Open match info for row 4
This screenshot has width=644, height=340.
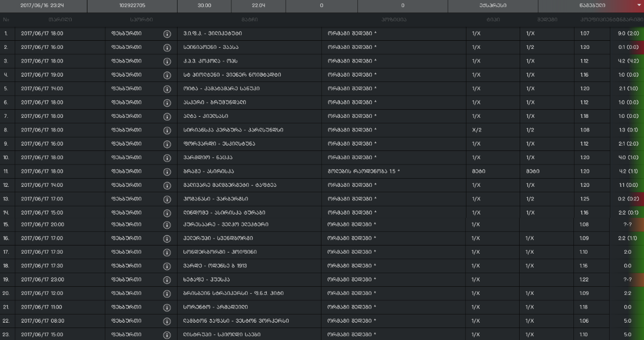click(x=167, y=74)
